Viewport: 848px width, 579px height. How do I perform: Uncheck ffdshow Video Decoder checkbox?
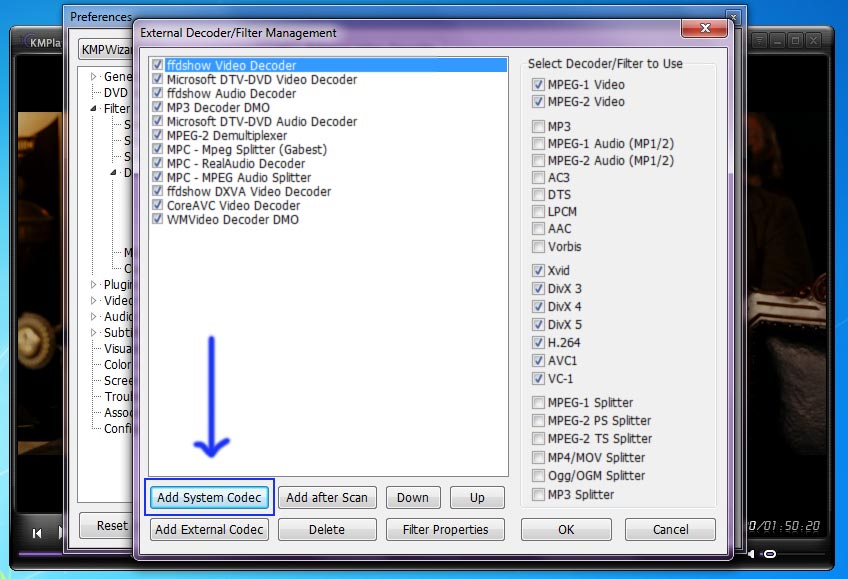pos(157,65)
